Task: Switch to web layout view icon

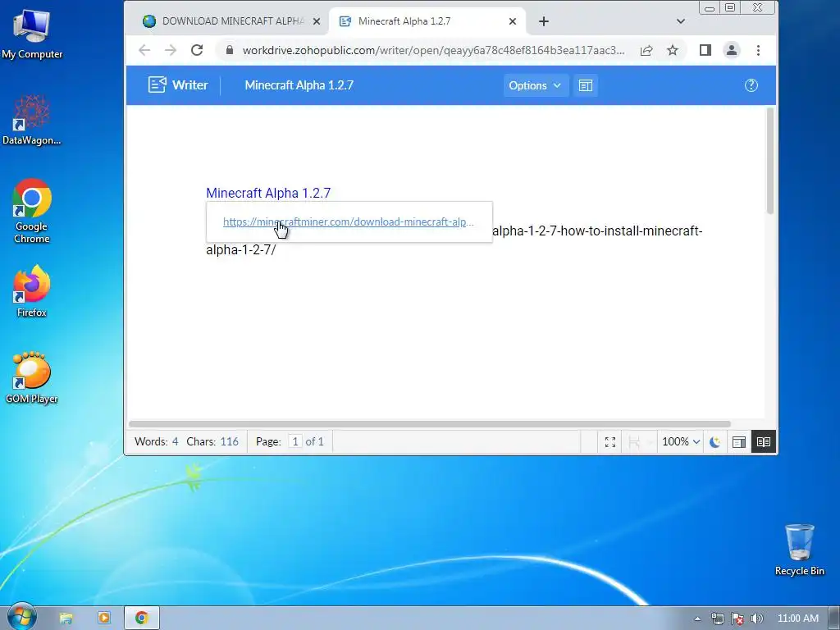Action: point(739,442)
